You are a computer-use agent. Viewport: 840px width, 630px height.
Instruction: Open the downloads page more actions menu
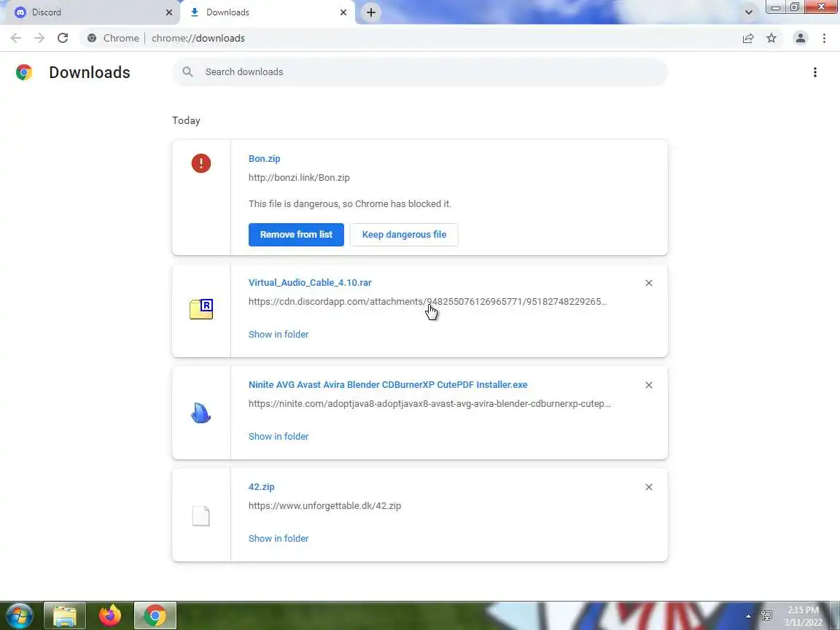(x=814, y=72)
